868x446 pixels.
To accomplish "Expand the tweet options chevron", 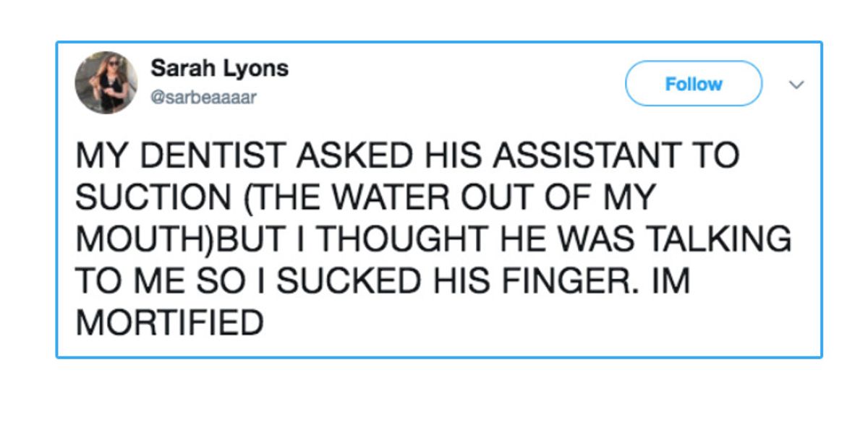I will pyautogui.click(x=796, y=85).
